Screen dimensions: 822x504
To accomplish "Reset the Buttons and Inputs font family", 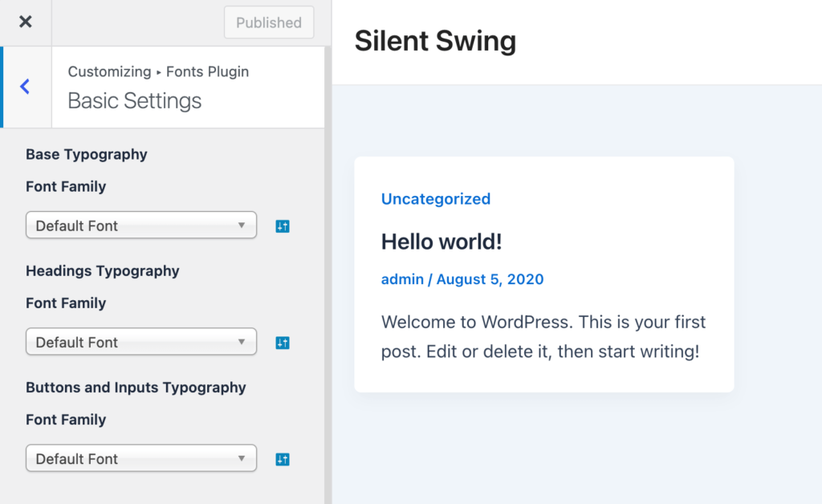I will (x=282, y=459).
